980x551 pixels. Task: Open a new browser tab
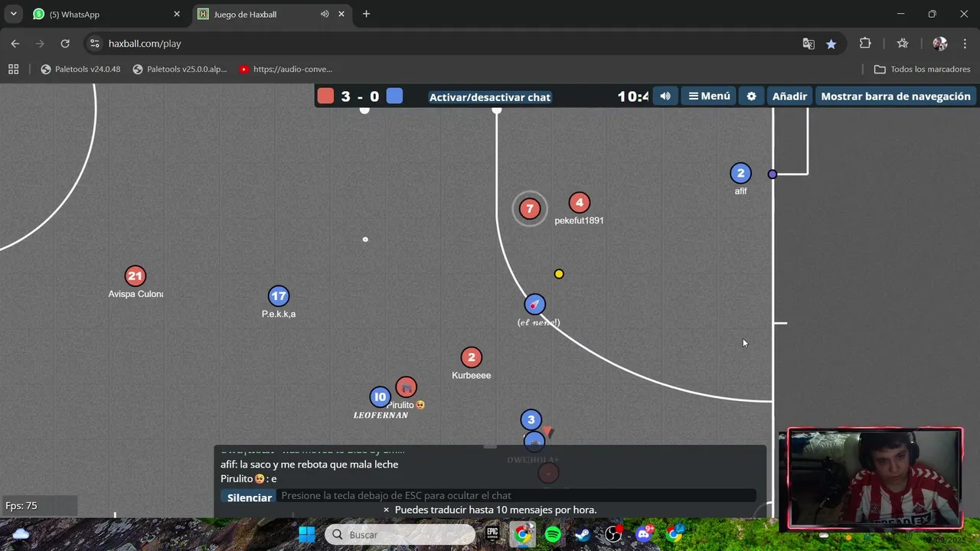tap(366, 14)
